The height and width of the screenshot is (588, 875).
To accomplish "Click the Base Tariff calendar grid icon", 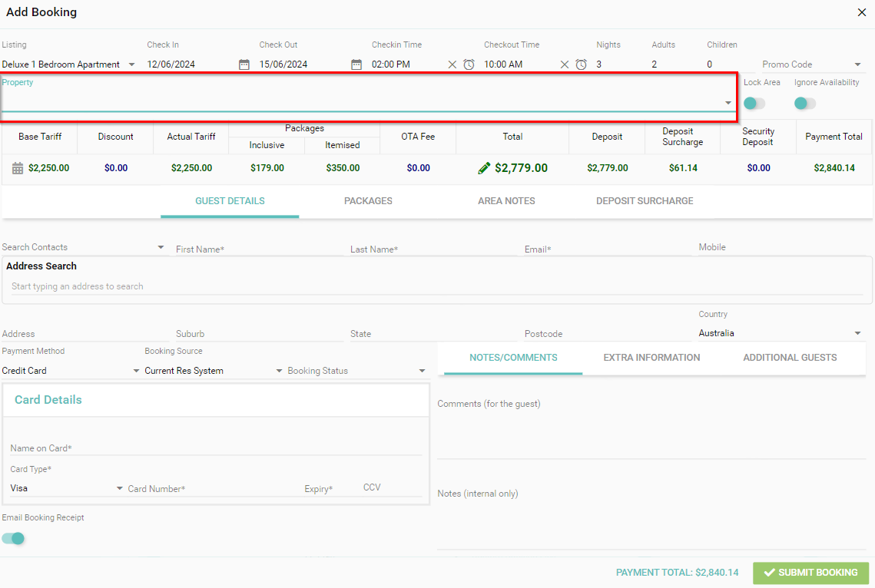I will (x=18, y=168).
